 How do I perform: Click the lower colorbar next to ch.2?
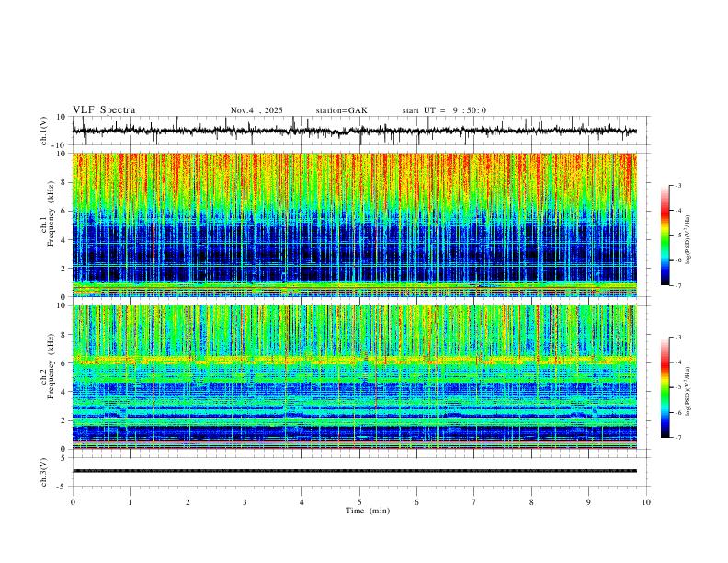pyautogui.click(x=665, y=387)
